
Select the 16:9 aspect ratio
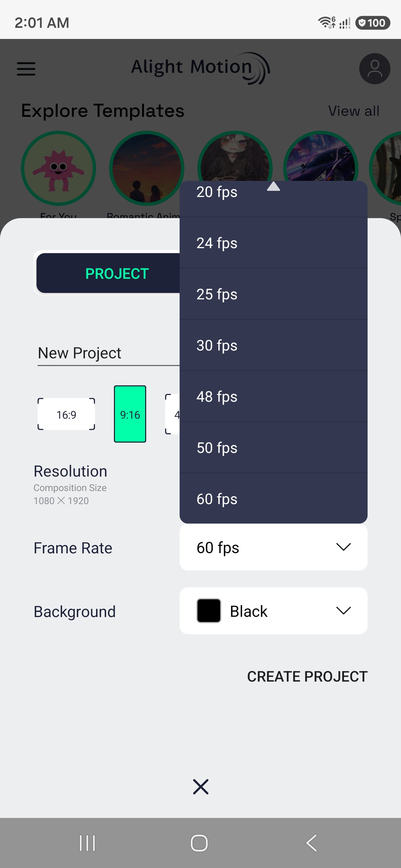click(66, 414)
